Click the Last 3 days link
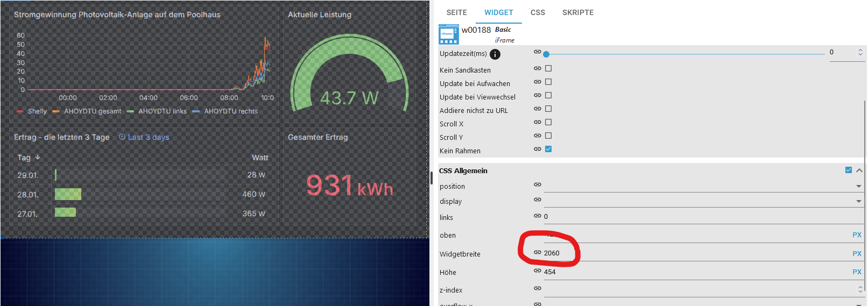The width and height of the screenshot is (868, 306). point(149,137)
